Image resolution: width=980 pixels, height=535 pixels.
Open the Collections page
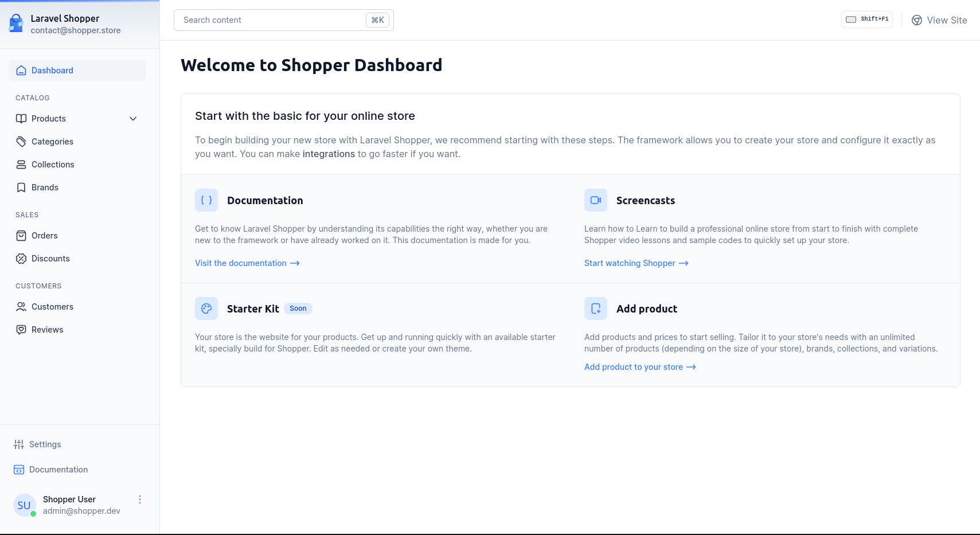point(53,165)
